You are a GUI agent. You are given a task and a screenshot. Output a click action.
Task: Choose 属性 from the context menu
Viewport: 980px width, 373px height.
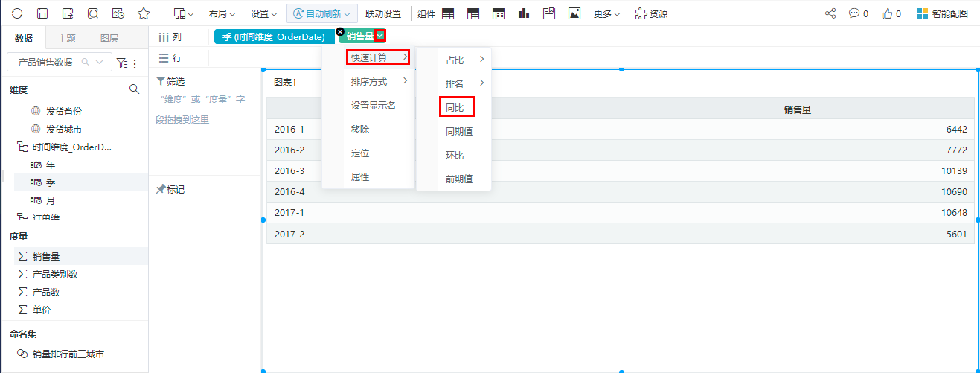368,176
